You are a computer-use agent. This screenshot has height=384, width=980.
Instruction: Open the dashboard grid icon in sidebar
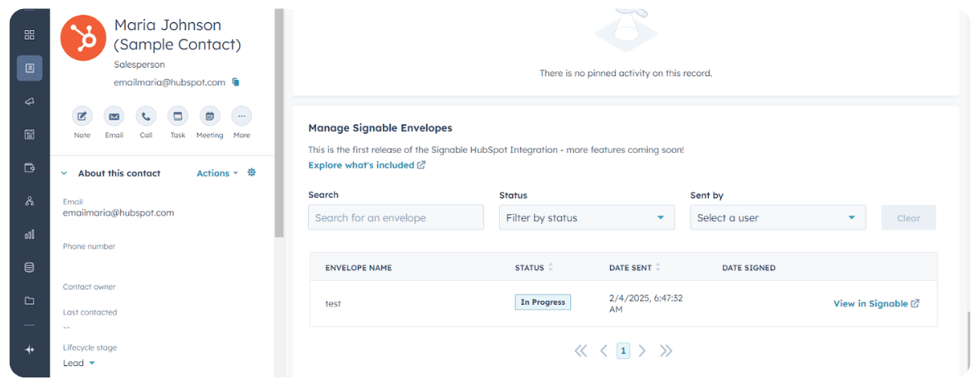(29, 35)
